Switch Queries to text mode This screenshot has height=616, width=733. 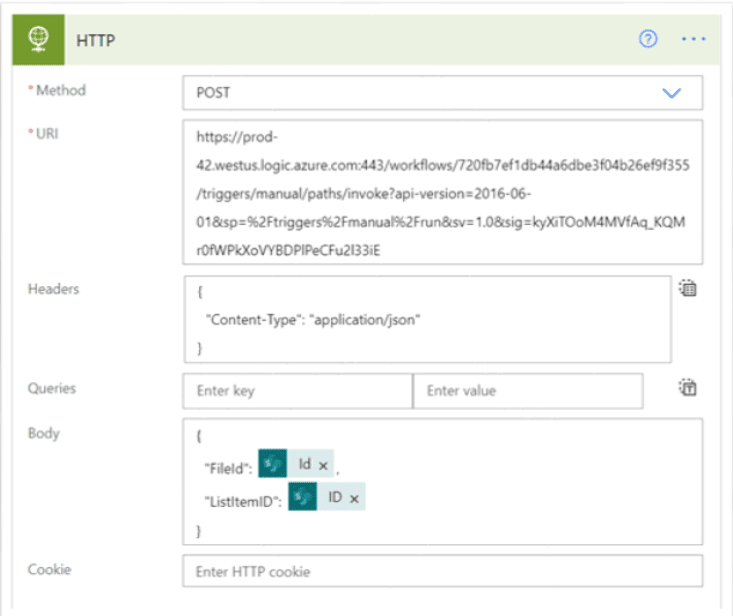click(x=688, y=388)
